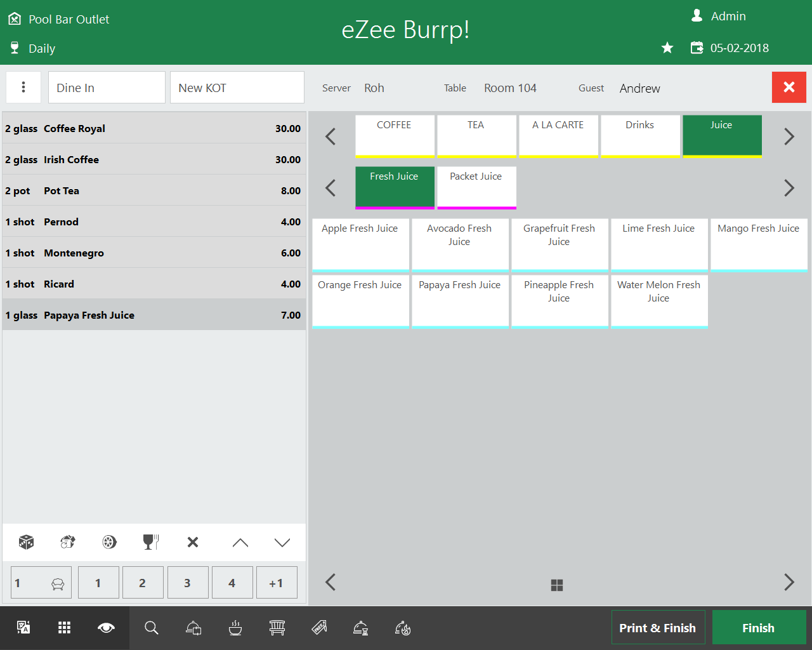Click the Papaya Fresh Juice menu item tile
The width and height of the screenshot is (812, 650).
pos(460,302)
